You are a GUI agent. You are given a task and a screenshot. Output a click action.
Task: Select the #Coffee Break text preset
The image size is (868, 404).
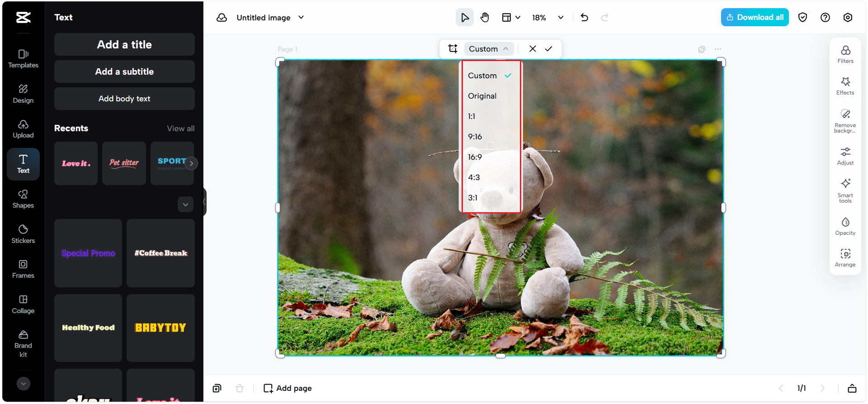(160, 253)
